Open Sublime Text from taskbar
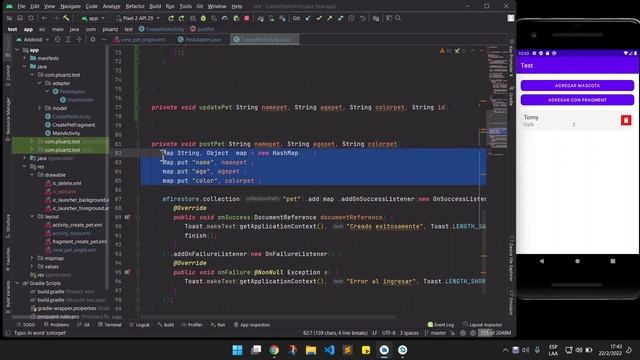Screen dimensions: 640x360 347,350
